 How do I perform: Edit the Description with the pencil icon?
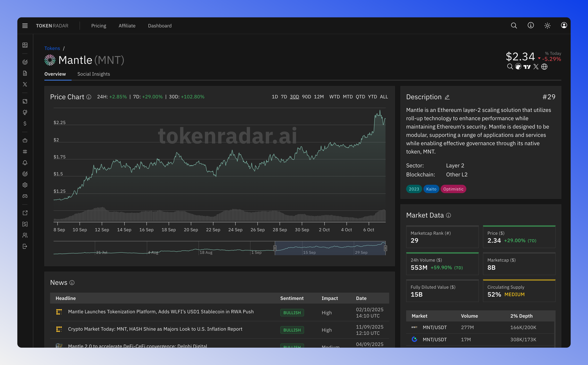[x=447, y=97]
